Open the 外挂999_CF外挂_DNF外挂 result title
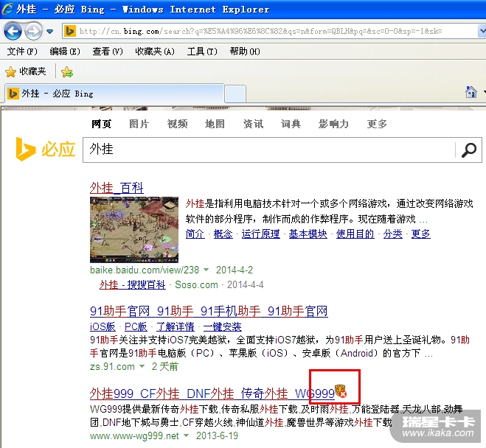This screenshot has height=448, width=486. pos(212,393)
